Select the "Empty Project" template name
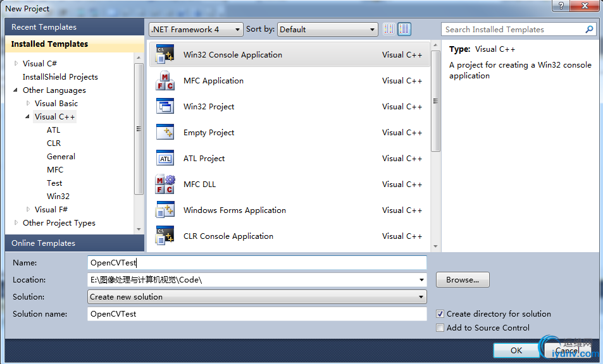The width and height of the screenshot is (603, 364). pyautogui.click(x=209, y=133)
